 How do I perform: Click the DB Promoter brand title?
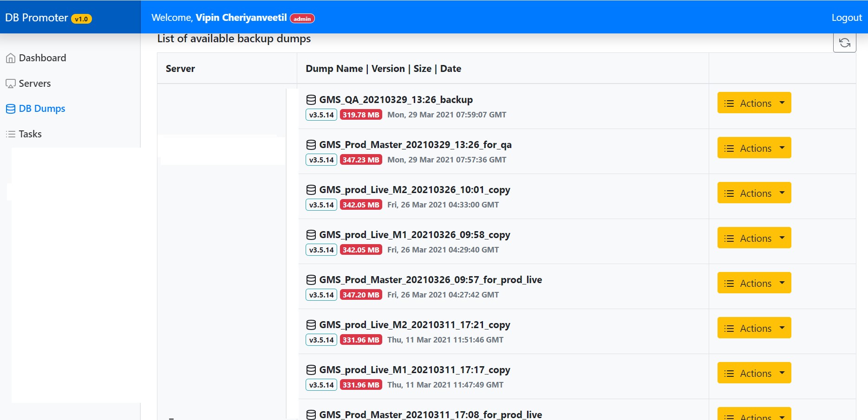click(37, 18)
